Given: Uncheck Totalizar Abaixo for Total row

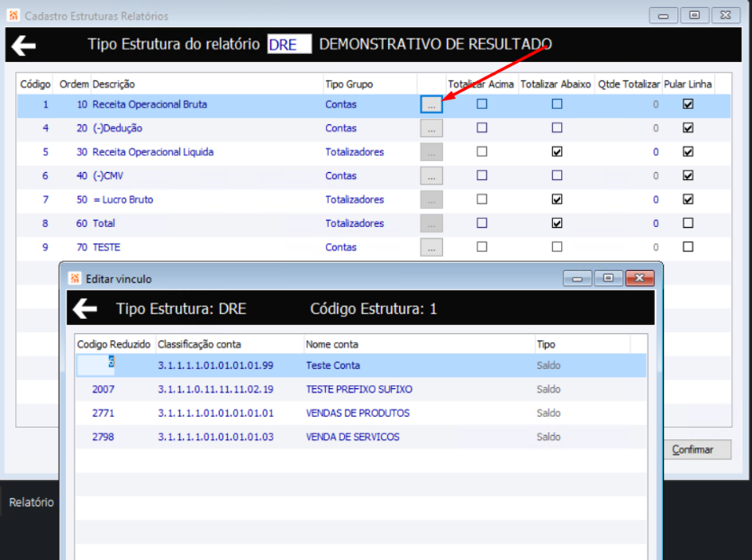Looking at the screenshot, I should 557,222.
